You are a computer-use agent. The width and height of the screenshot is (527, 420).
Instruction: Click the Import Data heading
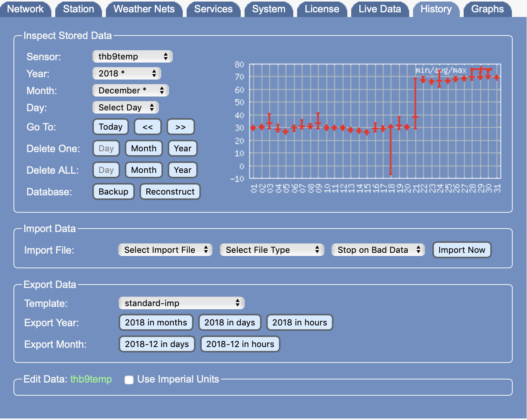coord(49,229)
